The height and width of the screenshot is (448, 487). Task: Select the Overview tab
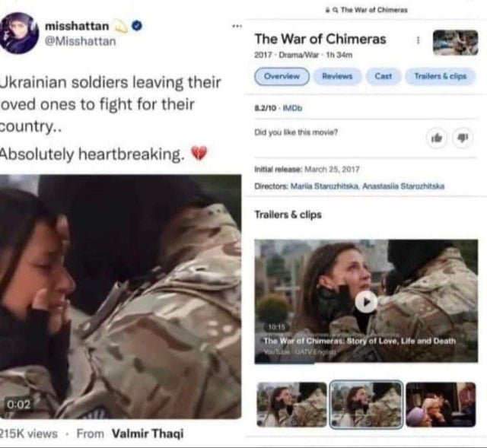282,76
